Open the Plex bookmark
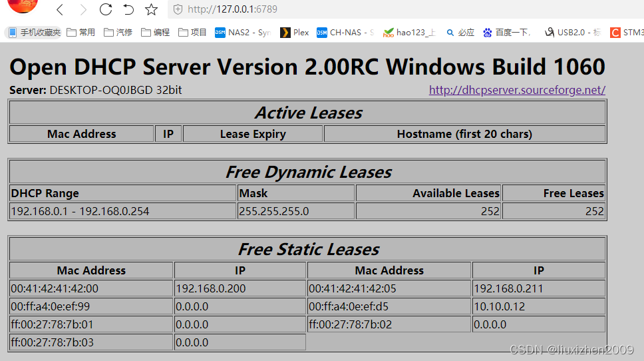 tap(294, 33)
